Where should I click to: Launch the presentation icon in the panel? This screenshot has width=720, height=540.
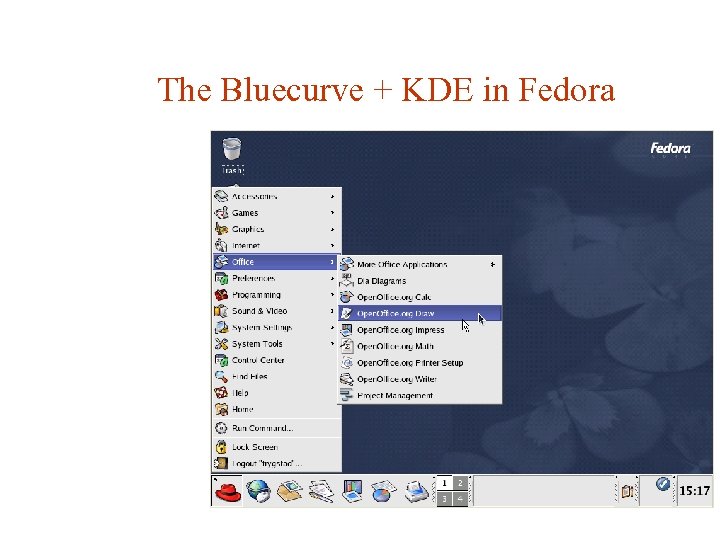pyautogui.click(x=352, y=491)
